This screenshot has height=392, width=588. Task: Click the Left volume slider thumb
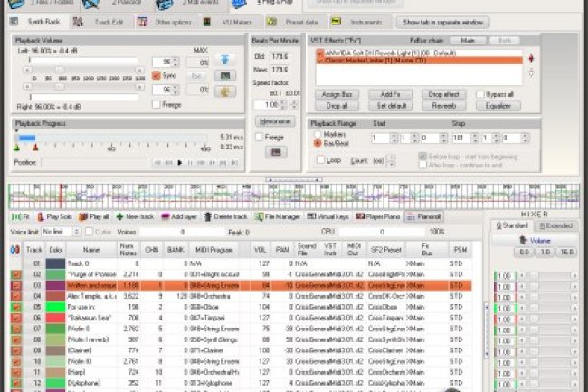[60, 70]
